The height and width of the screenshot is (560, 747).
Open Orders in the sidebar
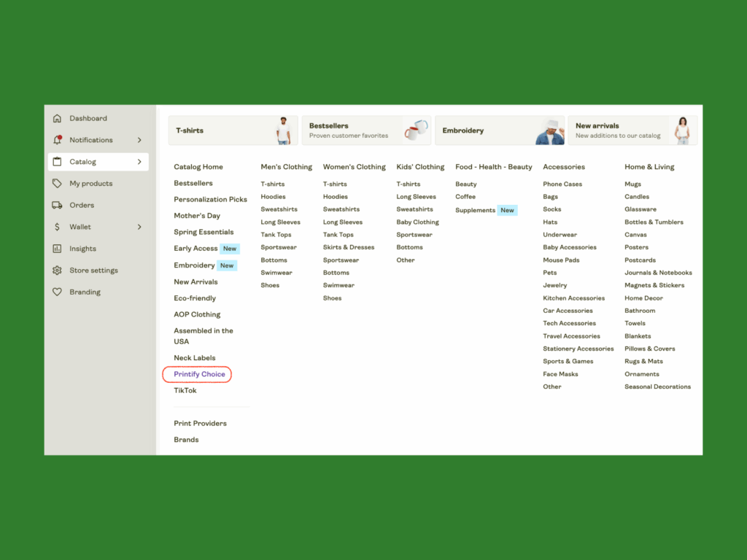point(82,205)
